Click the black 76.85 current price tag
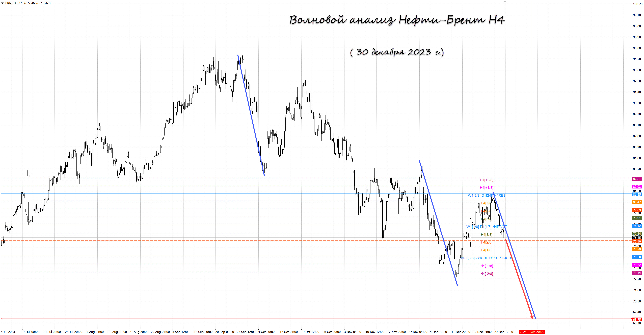644x335 pixels. [637, 238]
